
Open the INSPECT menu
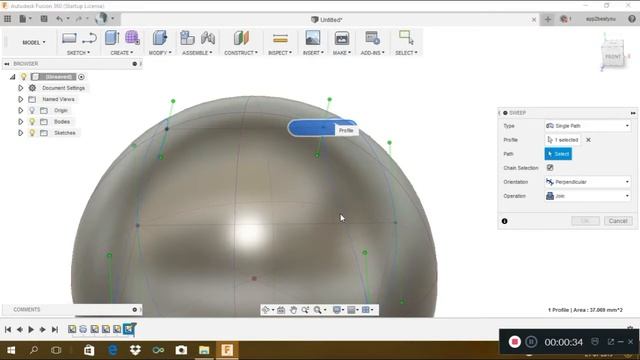[x=280, y=53]
